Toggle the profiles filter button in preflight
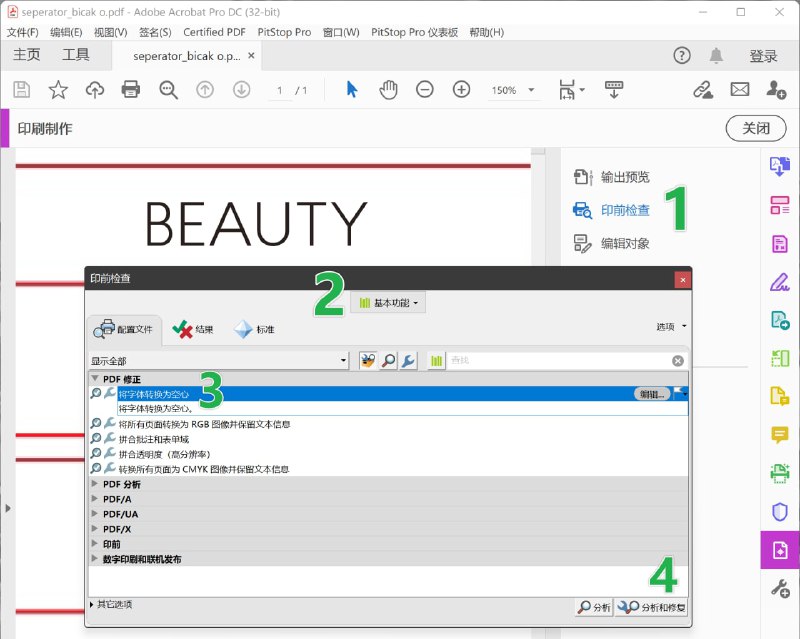This screenshot has height=639, width=800. 368,360
